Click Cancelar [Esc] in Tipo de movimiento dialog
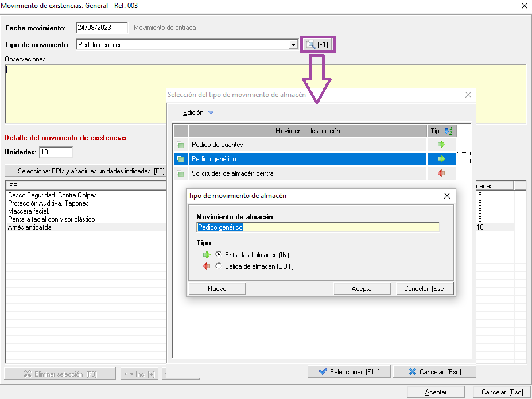 tap(425, 289)
